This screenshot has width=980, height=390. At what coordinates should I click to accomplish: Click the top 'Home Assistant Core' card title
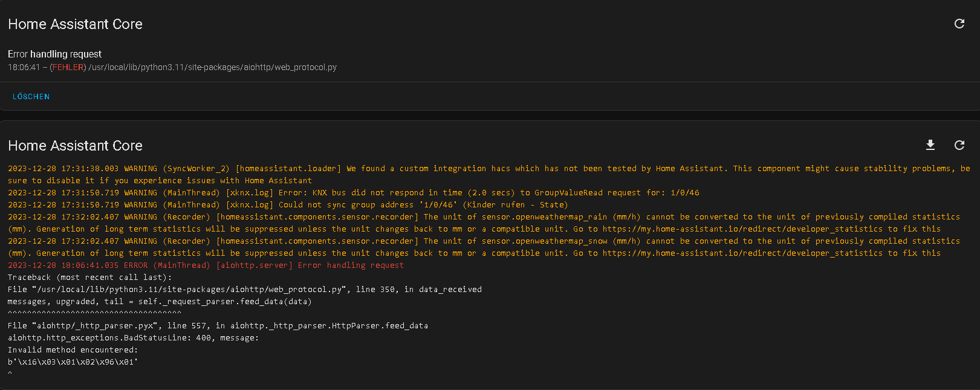[x=76, y=24]
